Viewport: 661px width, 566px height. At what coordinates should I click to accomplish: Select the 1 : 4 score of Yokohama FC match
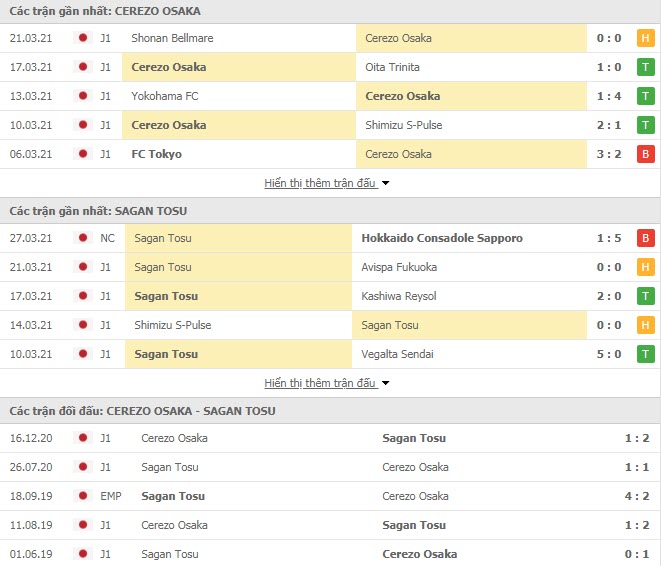[609, 96]
